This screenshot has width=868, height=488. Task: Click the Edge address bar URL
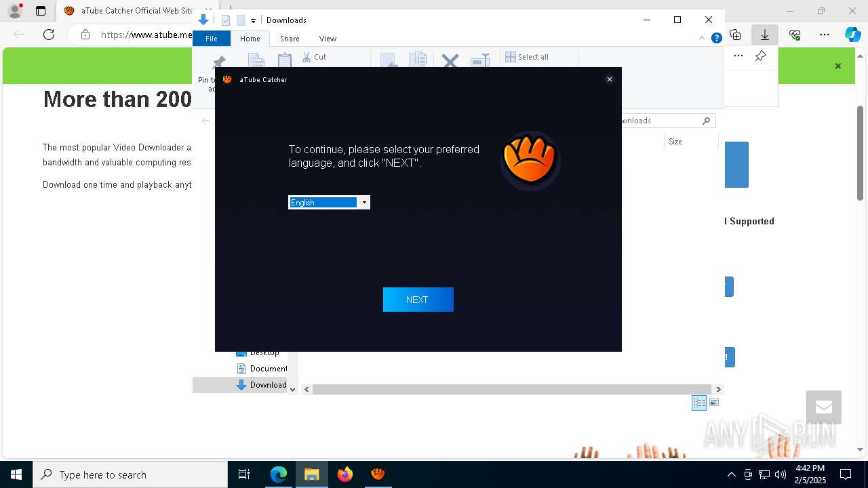[146, 35]
